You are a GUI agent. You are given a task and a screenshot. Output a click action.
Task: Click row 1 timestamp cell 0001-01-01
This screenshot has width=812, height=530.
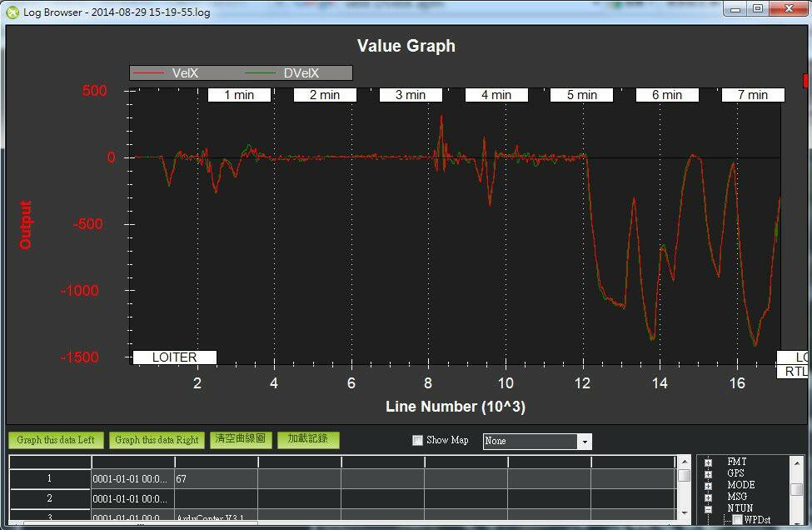click(132, 478)
